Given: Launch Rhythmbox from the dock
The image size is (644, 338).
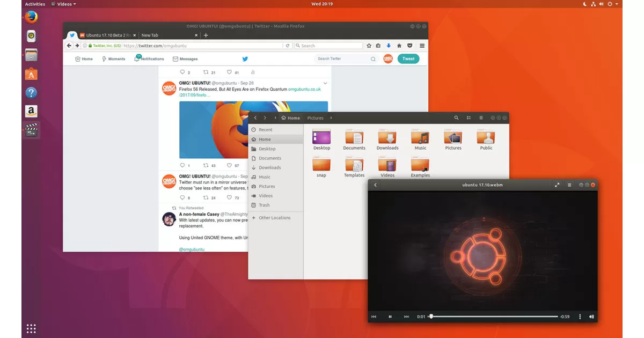Looking at the screenshot, I should pos(31,36).
